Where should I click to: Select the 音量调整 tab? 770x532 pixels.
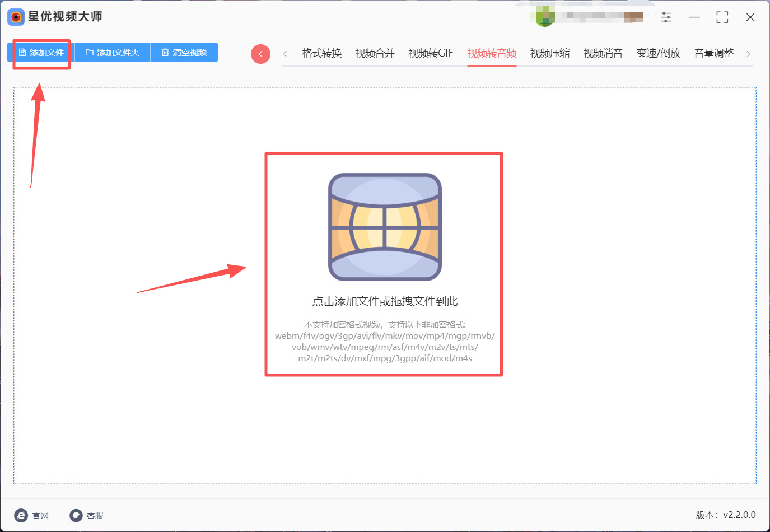click(x=714, y=53)
